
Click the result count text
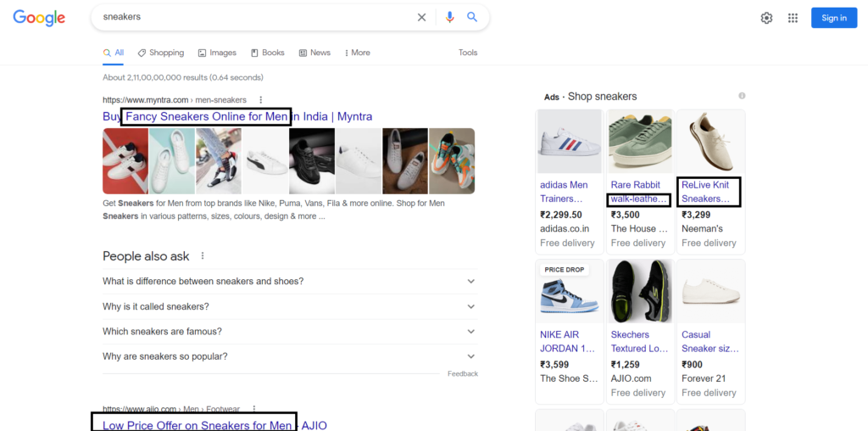click(183, 77)
